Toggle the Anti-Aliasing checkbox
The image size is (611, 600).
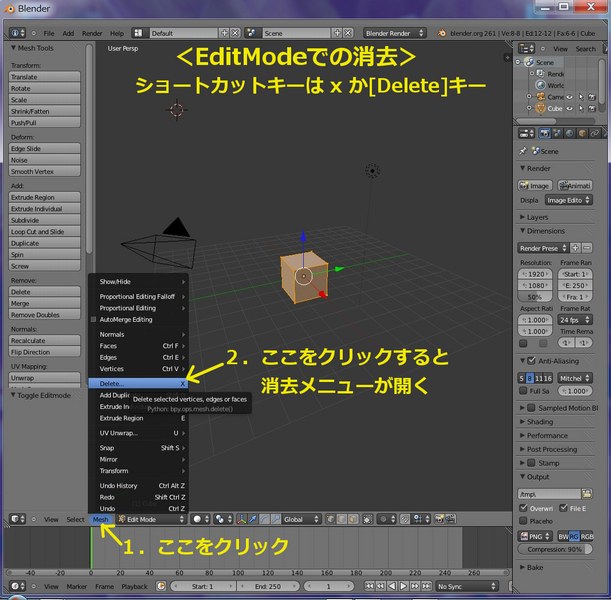[x=531, y=361]
